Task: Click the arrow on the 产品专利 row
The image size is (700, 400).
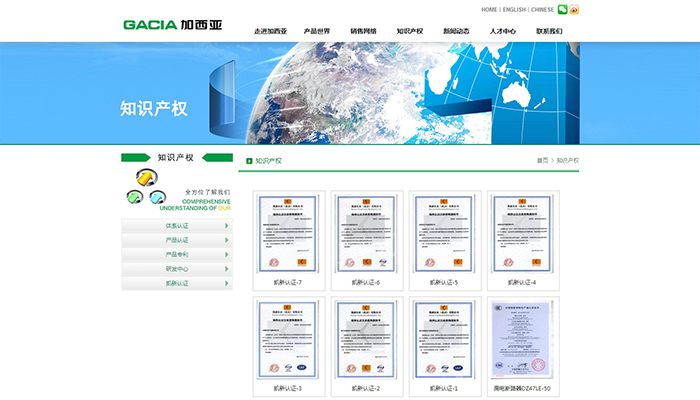Action: [226, 254]
